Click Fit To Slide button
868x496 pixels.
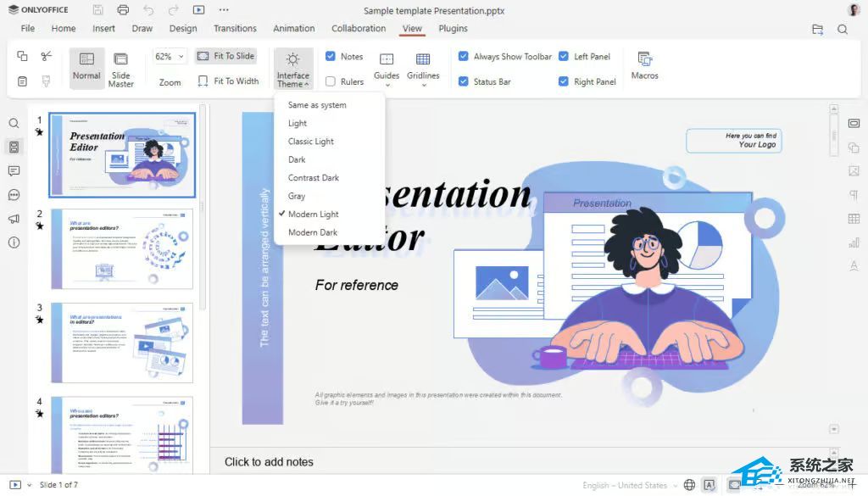click(x=225, y=56)
